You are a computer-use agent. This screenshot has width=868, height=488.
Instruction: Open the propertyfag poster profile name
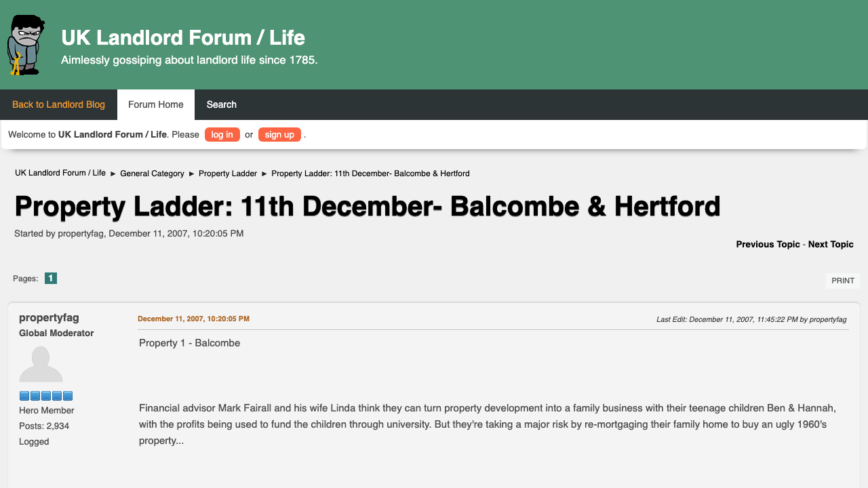[x=49, y=318]
